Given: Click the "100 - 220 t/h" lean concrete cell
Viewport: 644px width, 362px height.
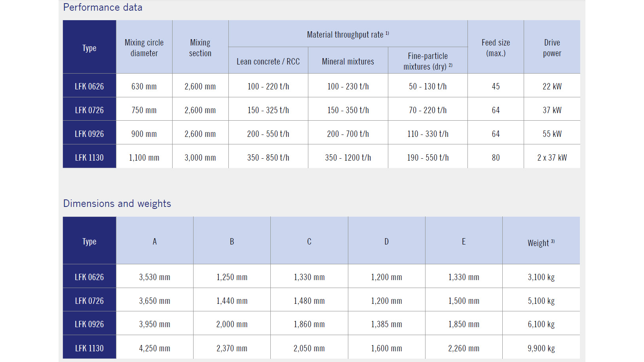Looking at the screenshot, I should point(268,86).
